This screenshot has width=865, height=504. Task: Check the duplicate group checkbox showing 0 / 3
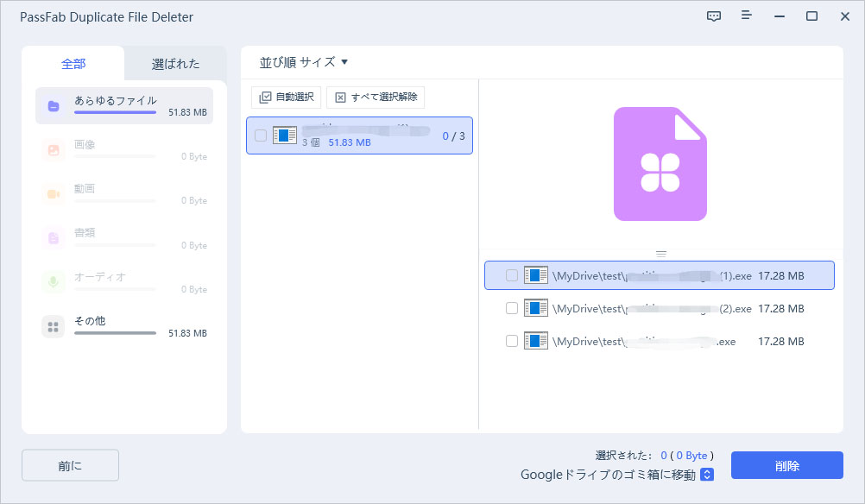pos(261,135)
